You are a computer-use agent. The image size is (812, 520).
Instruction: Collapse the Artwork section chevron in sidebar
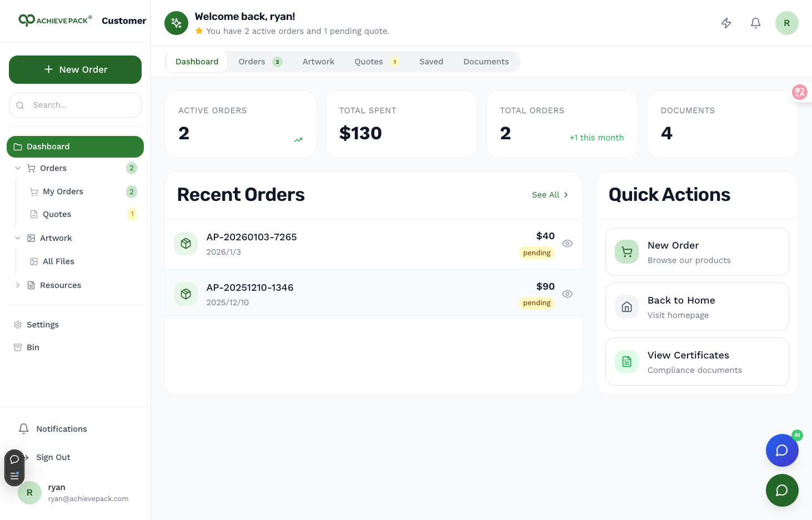point(18,238)
